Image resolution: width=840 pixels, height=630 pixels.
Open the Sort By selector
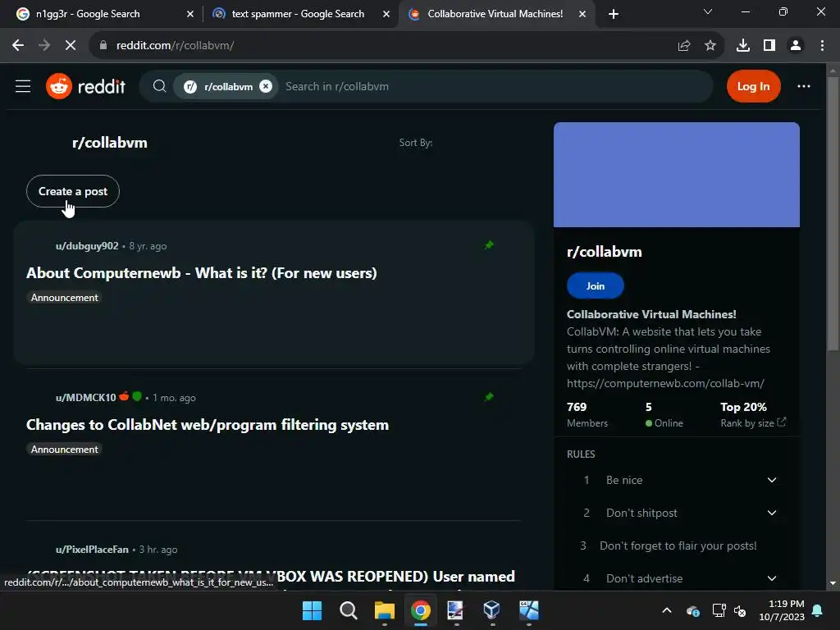pos(416,143)
